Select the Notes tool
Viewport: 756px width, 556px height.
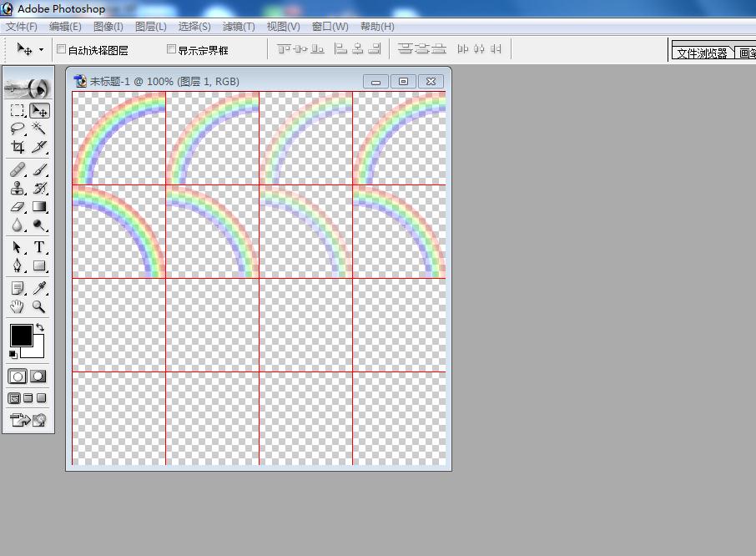point(18,288)
